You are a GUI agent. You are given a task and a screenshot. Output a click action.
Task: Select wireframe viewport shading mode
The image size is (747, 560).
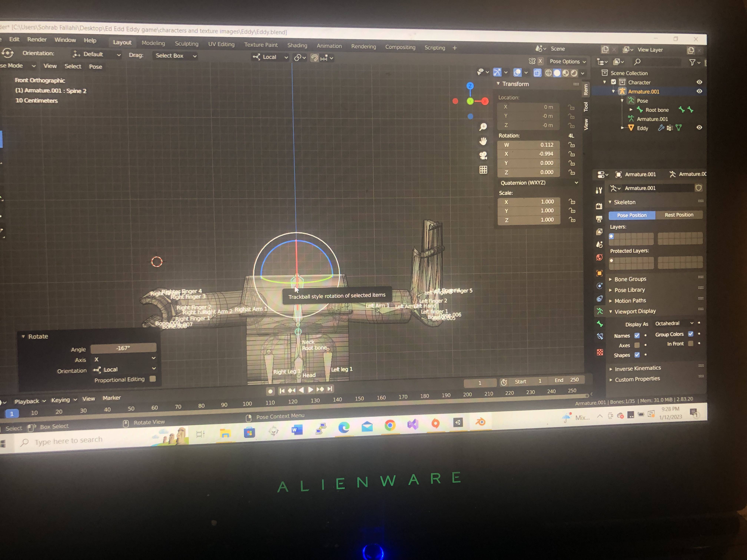(549, 73)
